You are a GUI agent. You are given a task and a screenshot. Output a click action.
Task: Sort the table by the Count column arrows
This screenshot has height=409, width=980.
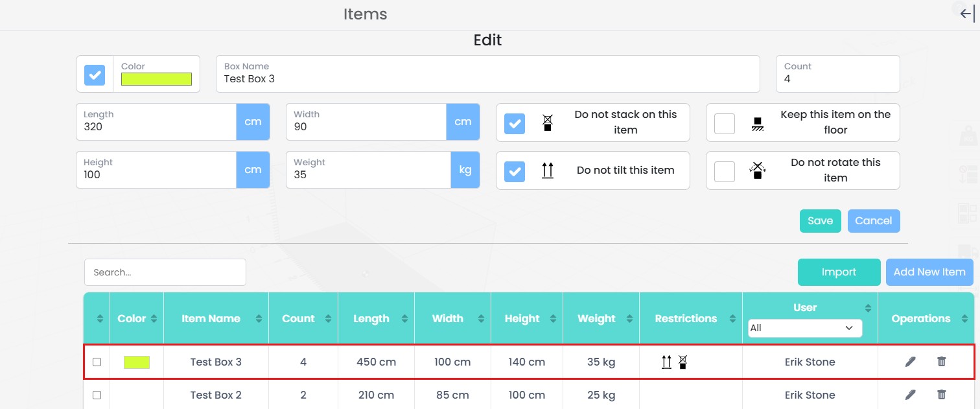(x=328, y=319)
